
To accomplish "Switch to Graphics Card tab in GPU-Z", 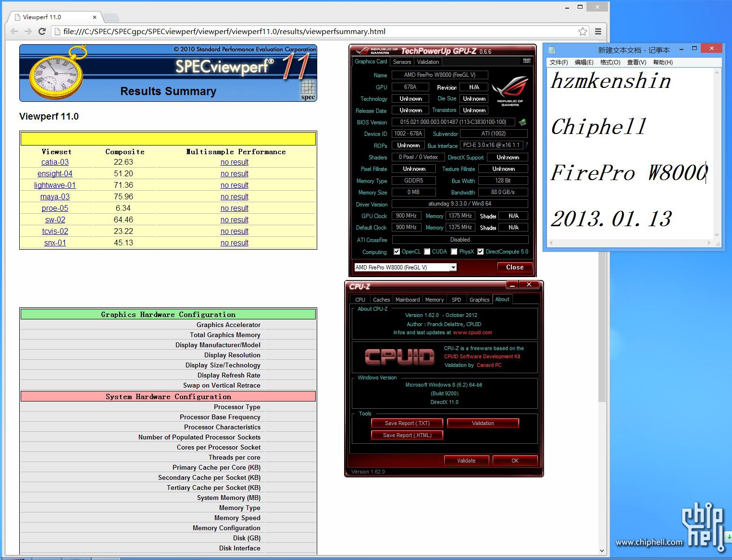I will point(371,61).
